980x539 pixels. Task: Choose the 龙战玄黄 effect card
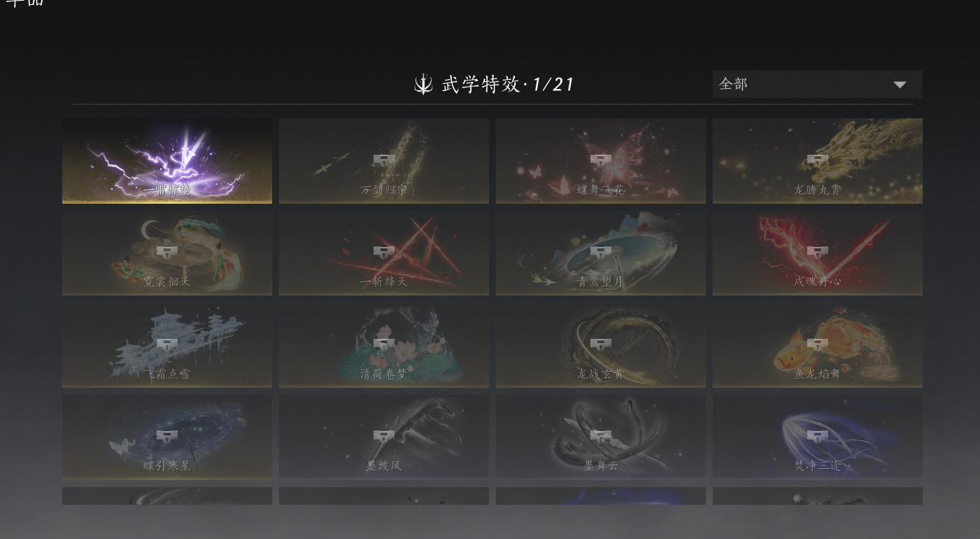(x=601, y=345)
